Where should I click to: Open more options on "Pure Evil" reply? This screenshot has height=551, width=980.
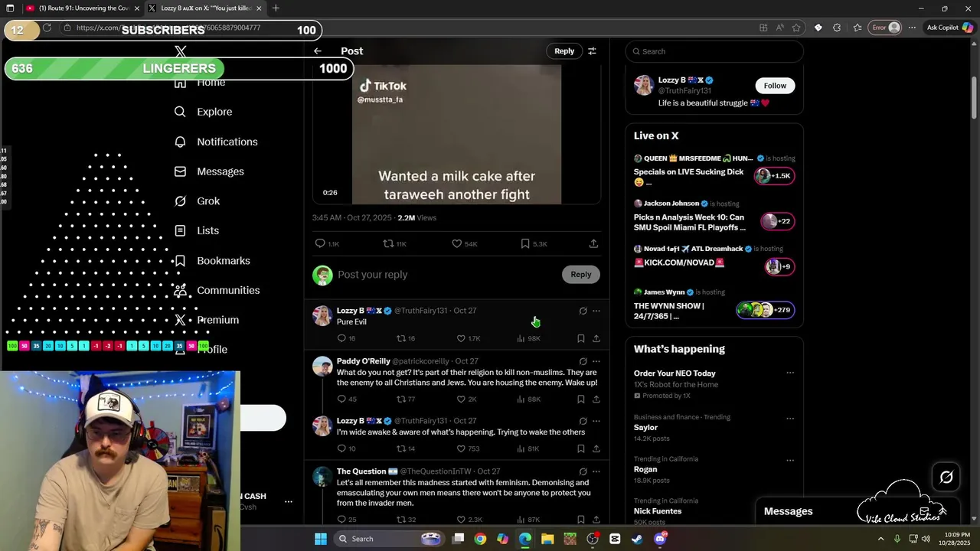(x=596, y=311)
